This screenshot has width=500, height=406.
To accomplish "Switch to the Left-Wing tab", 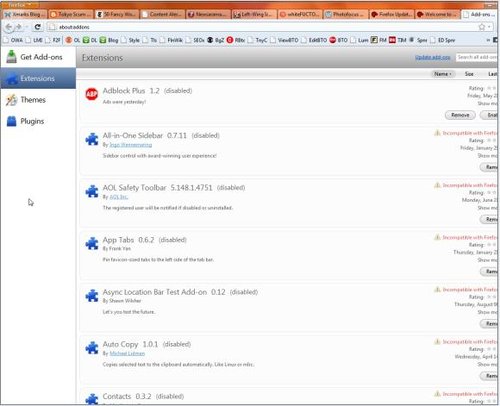I will 254,14.
